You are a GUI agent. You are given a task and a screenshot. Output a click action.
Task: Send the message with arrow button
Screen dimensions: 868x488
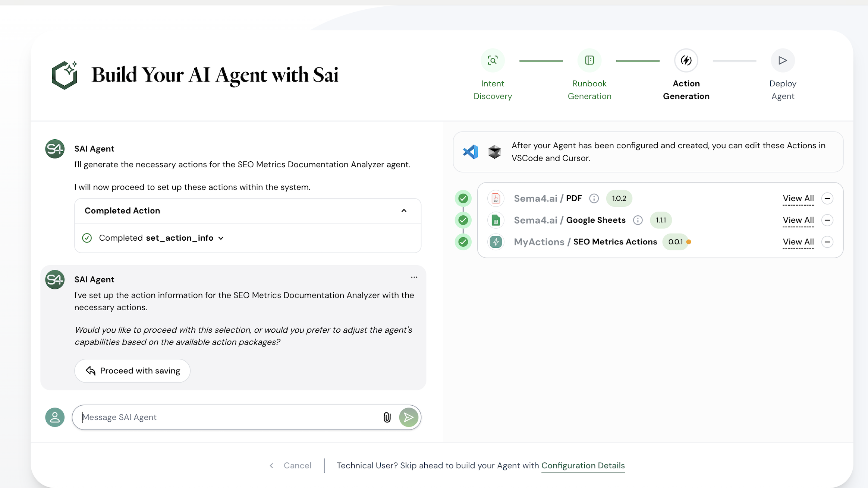coord(409,417)
